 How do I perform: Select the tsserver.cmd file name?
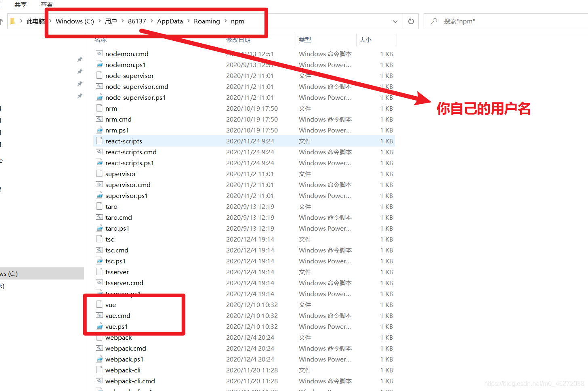click(x=124, y=283)
